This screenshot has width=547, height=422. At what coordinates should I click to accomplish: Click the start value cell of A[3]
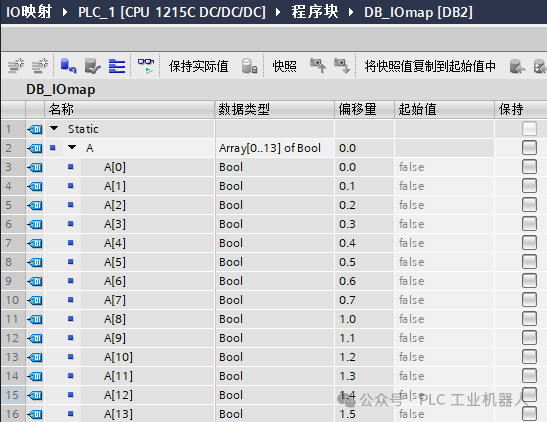coord(444,224)
